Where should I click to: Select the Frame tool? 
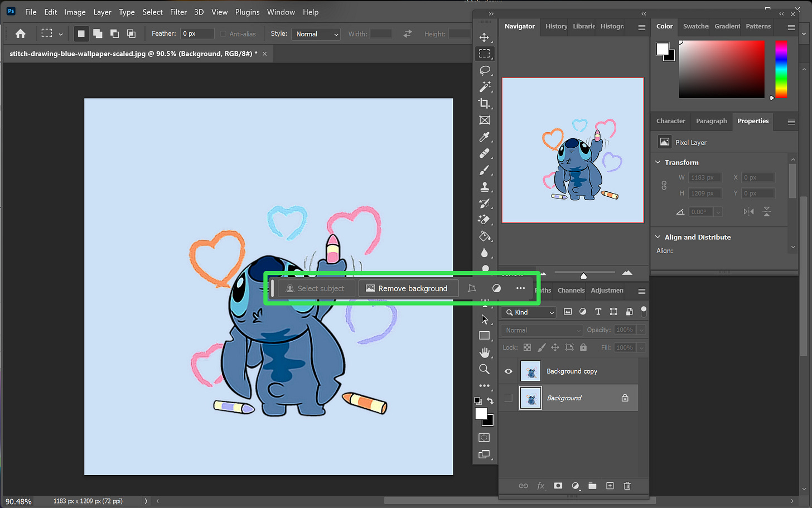click(x=484, y=120)
